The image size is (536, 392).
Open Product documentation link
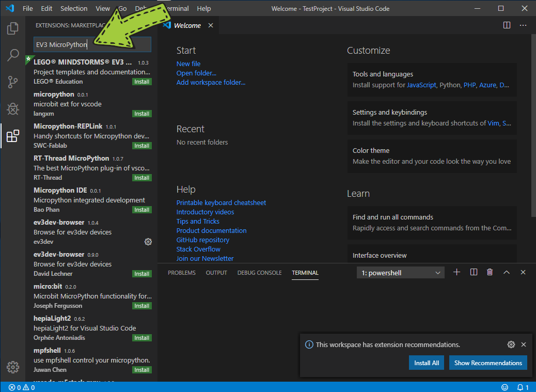pyautogui.click(x=211, y=231)
